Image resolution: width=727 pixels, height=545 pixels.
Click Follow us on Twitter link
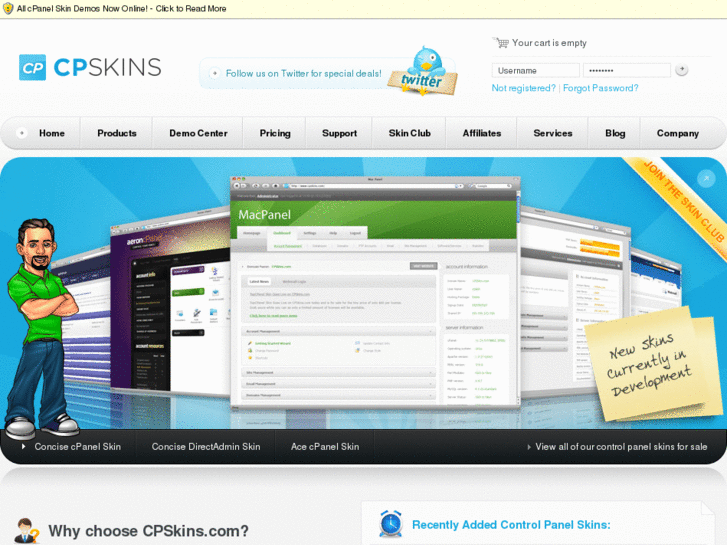click(x=304, y=73)
